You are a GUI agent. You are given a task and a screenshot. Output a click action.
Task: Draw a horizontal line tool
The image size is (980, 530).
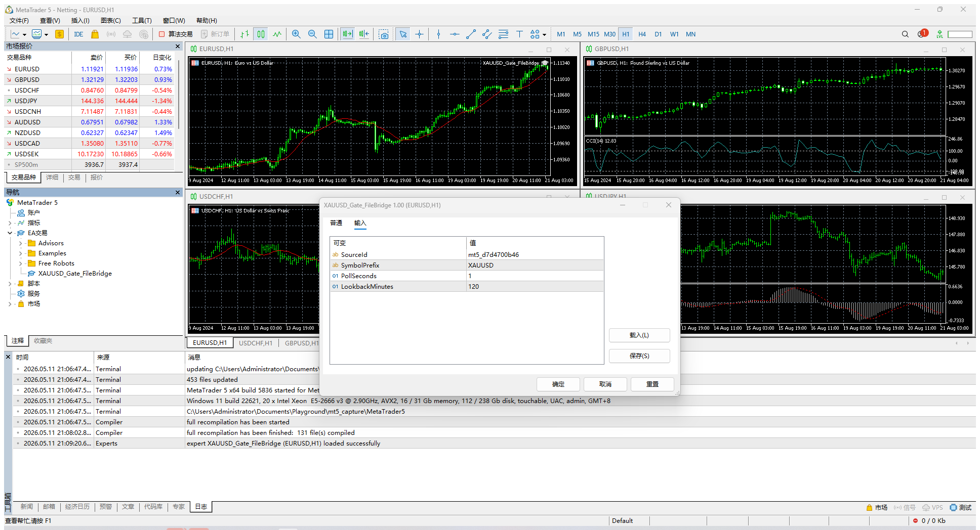[x=455, y=34]
